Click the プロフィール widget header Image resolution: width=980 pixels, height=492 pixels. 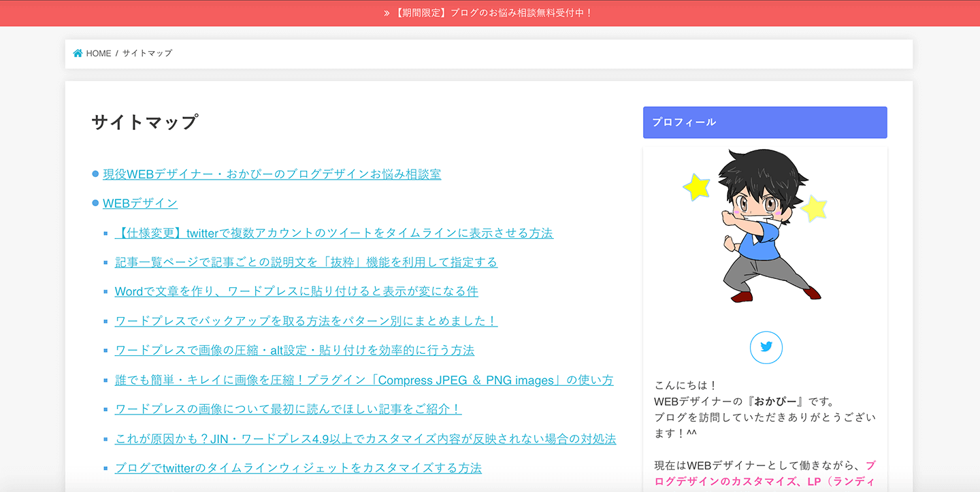coord(765,122)
